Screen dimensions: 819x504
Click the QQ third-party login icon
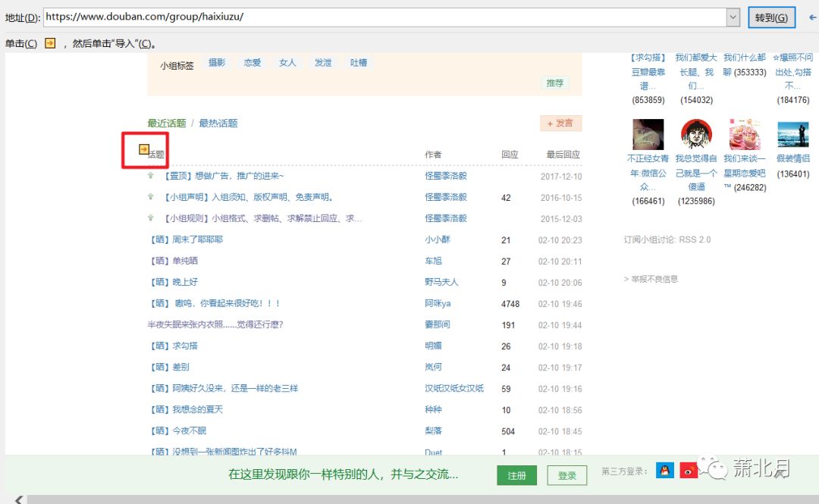click(664, 471)
